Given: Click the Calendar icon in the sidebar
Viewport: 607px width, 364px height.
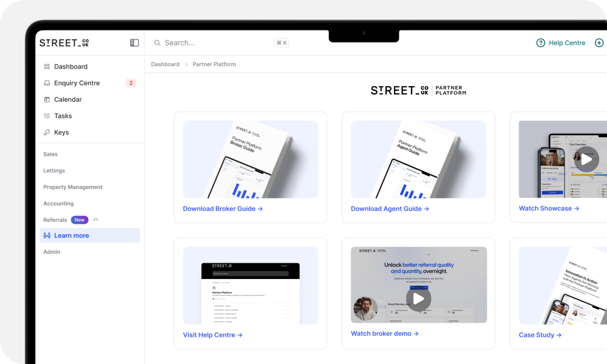Looking at the screenshot, I should tap(46, 99).
